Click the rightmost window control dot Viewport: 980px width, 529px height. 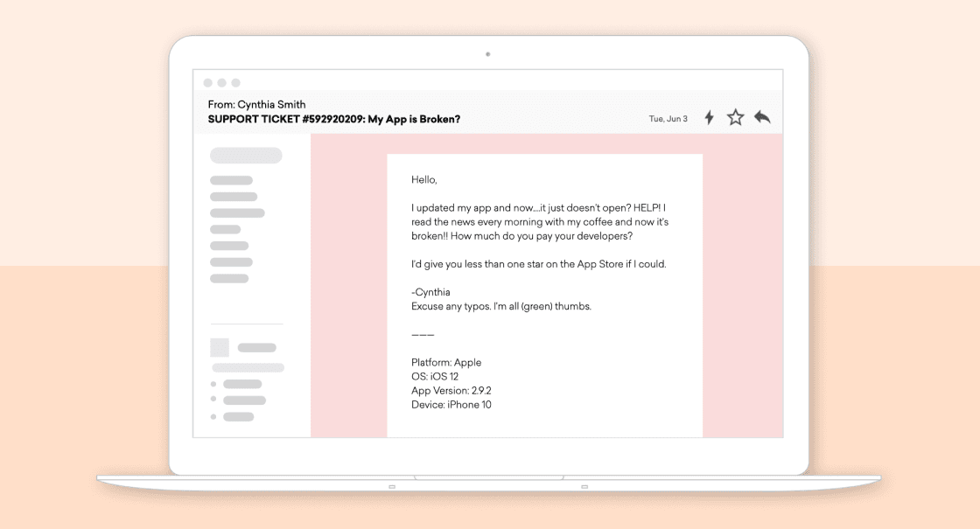[x=236, y=83]
